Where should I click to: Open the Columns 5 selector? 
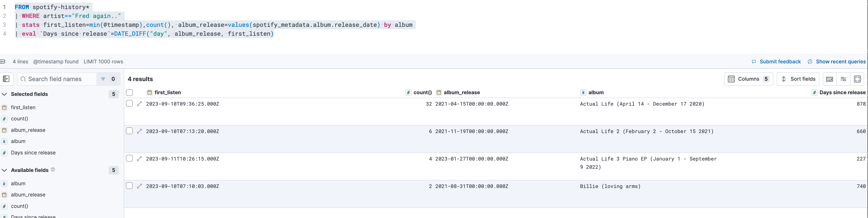(748, 79)
